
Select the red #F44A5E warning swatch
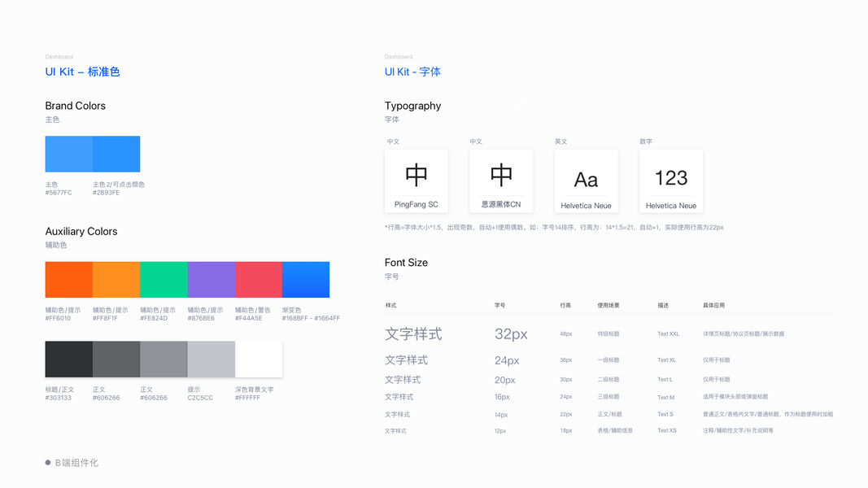tap(259, 280)
